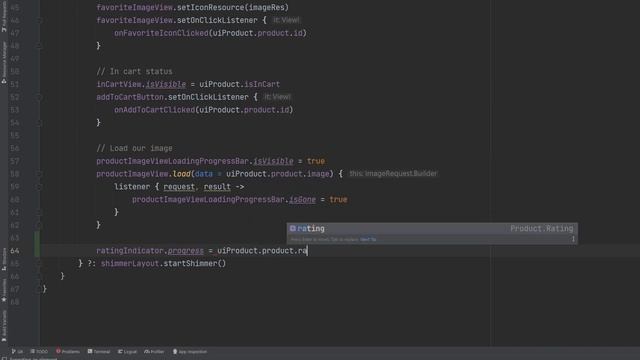Click the 'isGone' property on line 60

302,200
